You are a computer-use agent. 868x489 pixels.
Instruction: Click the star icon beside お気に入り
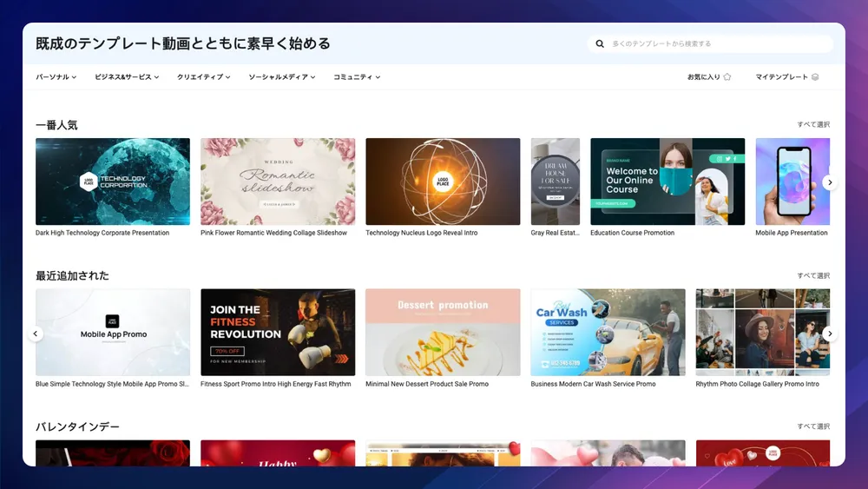[x=727, y=77]
